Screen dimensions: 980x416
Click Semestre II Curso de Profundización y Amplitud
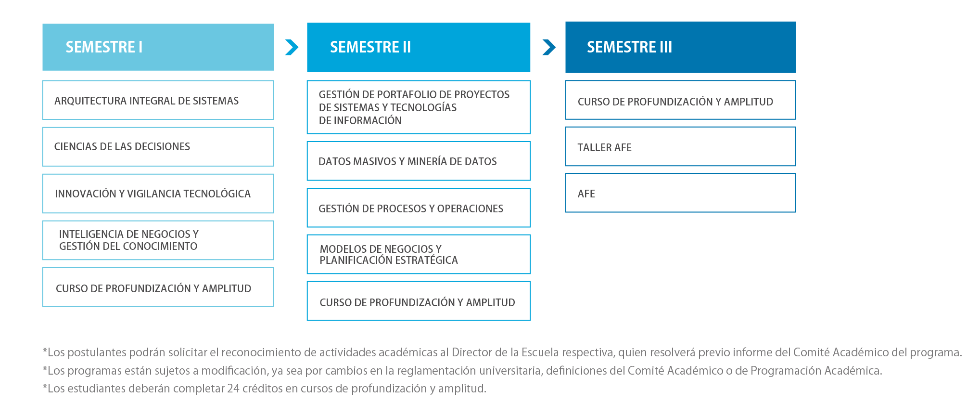(x=418, y=301)
